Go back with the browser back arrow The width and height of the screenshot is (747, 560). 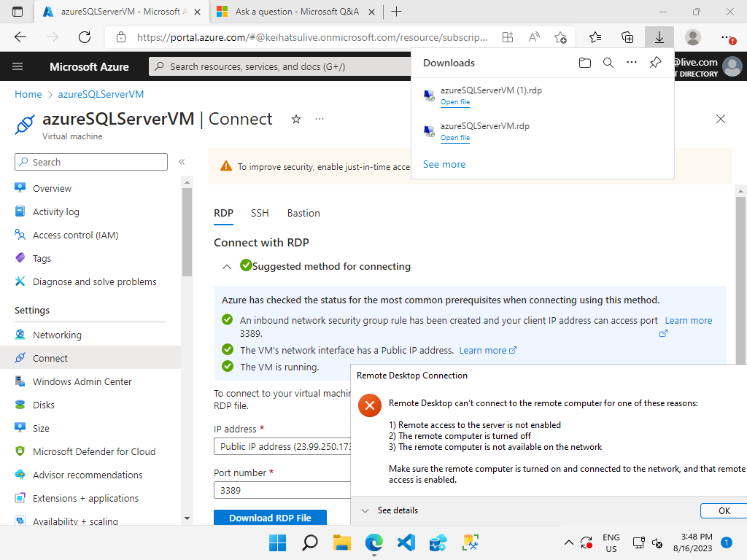click(x=20, y=37)
